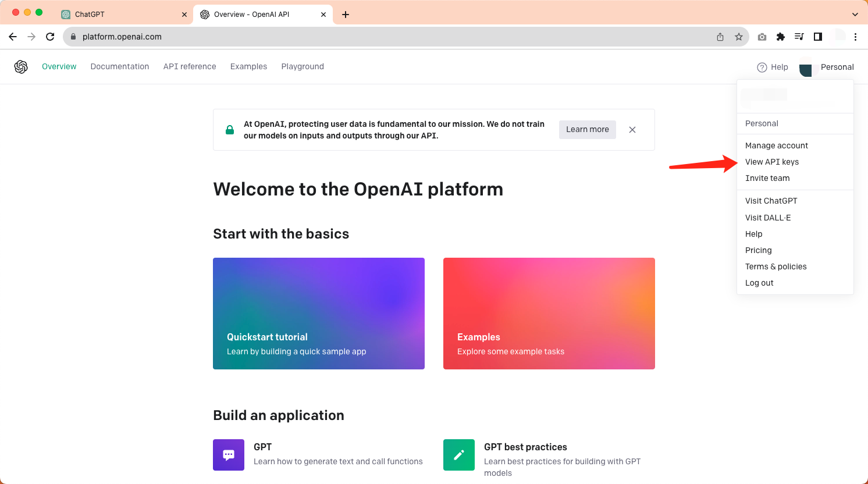Open Examples in the top navigation
868x484 pixels.
[248, 67]
